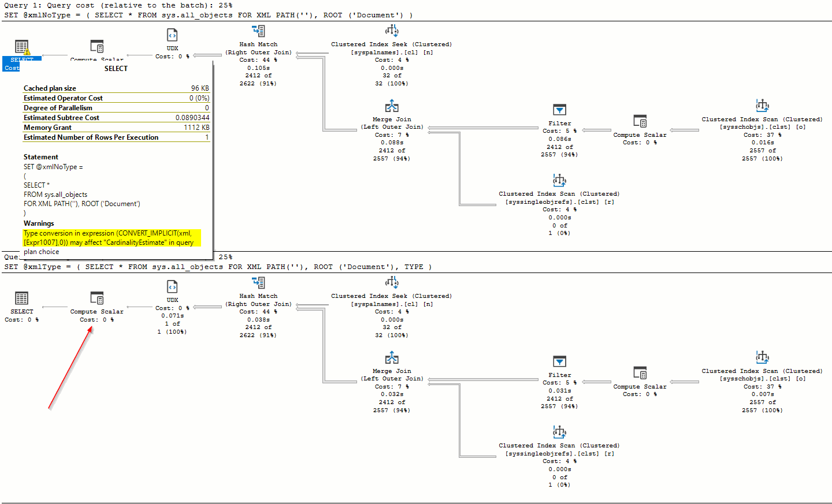The height and width of the screenshot is (504, 832).
Task: Select the SELECT operator icon in the xmlType query plan
Action: coord(22,298)
